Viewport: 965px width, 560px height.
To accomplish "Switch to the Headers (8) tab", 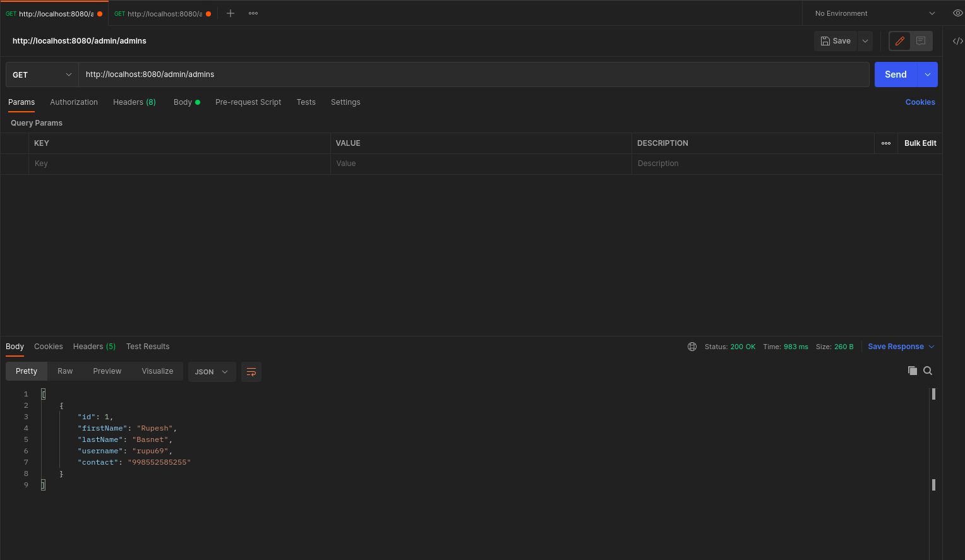I will coord(134,102).
